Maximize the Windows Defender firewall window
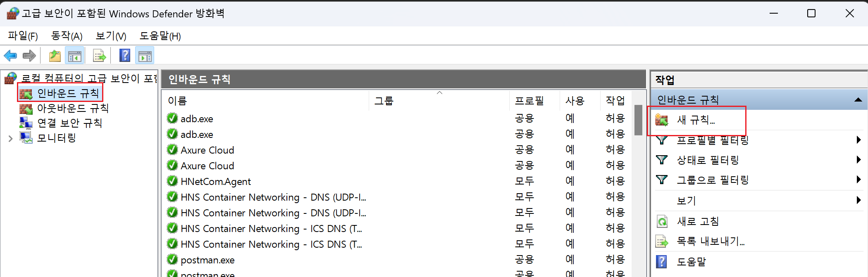This screenshot has width=868, height=277. pos(811,13)
